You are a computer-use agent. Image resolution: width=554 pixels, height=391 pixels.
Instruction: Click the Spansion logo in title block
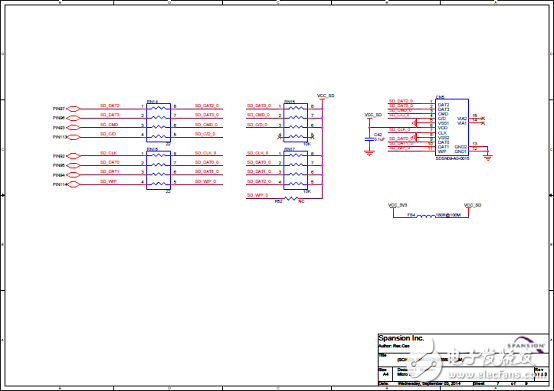526,344
